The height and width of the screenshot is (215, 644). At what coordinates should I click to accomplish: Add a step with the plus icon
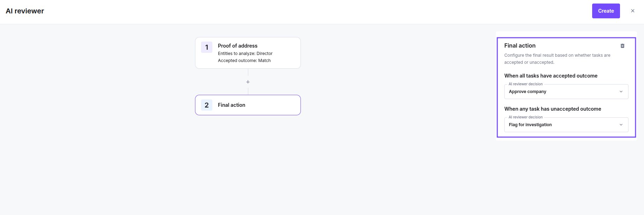tap(248, 82)
